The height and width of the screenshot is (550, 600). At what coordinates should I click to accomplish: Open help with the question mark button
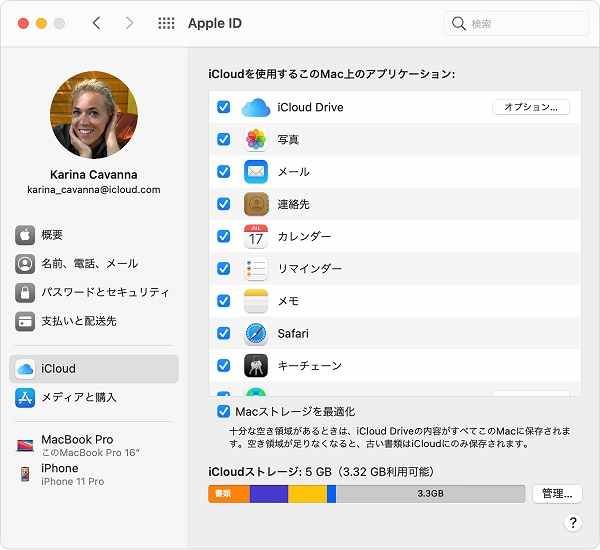[573, 522]
